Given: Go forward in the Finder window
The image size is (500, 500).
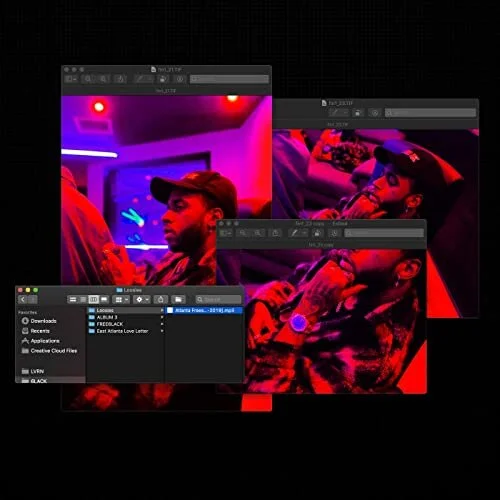Looking at the screenshot, I should pyautogui.click(x=32, y=299).
